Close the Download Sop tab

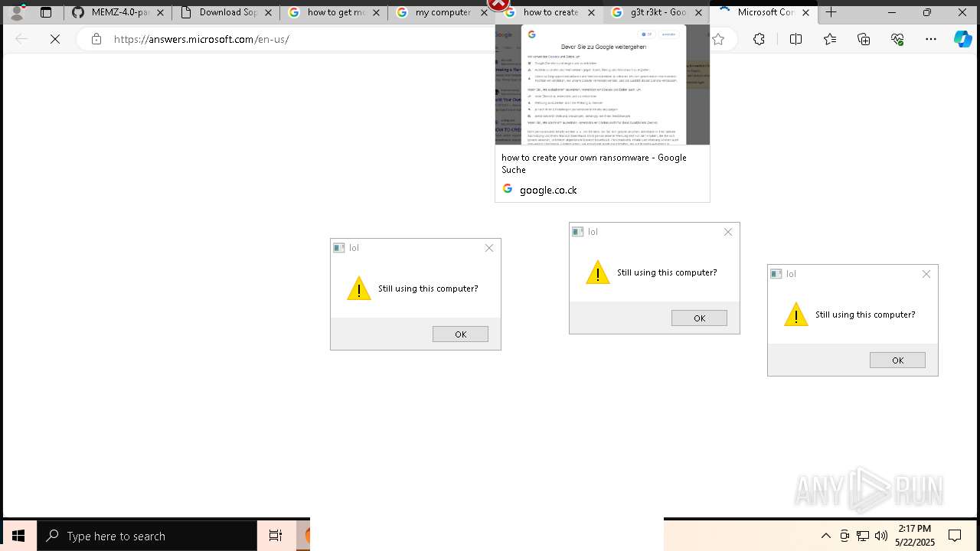(268, 12)
